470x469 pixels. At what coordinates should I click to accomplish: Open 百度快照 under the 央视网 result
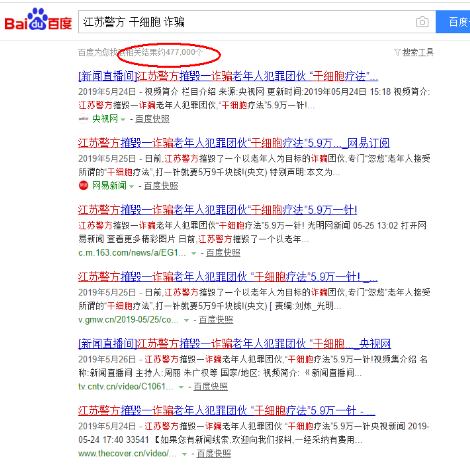152,119
